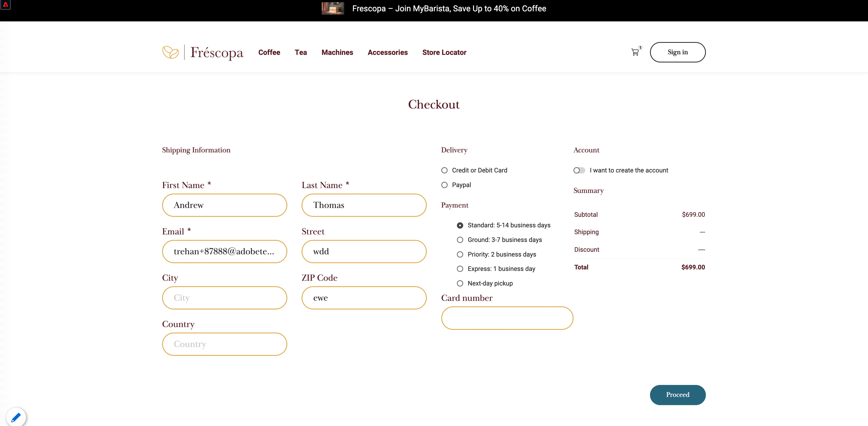Click the Checkout heading

(434, 104)
